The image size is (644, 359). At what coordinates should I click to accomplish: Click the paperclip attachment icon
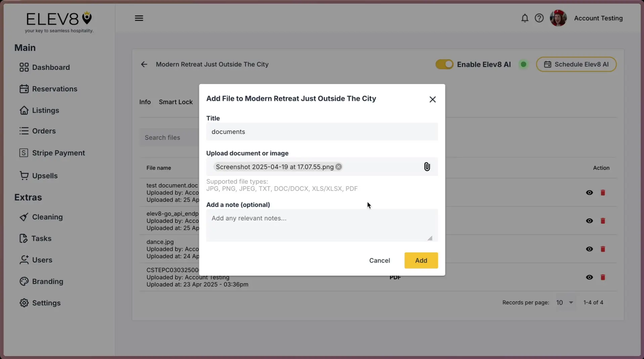[x=426, y=166]
